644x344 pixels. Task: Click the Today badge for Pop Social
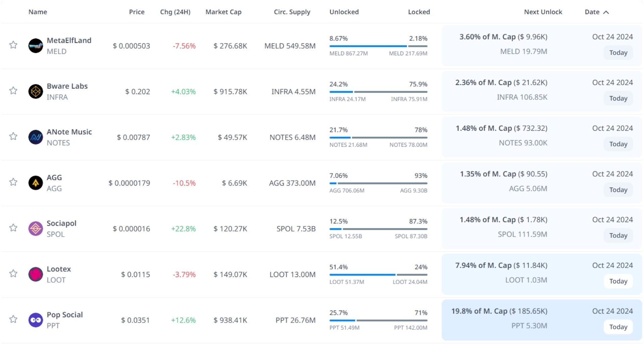tap(618, 327)
